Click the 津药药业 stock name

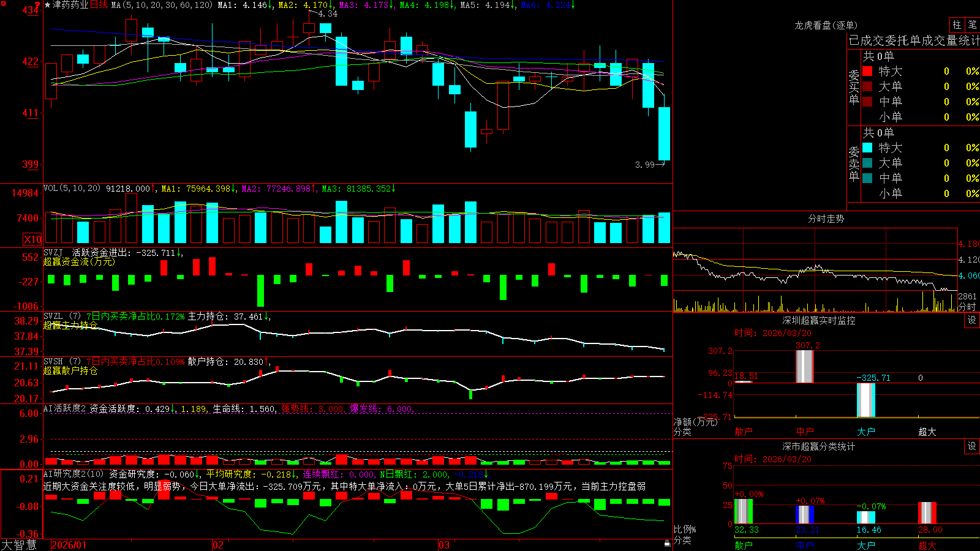tap(70, 5)
